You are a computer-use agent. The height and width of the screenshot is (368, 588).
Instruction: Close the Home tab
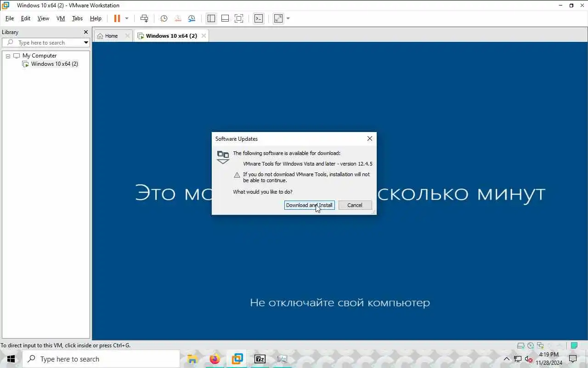click(128, 36)
